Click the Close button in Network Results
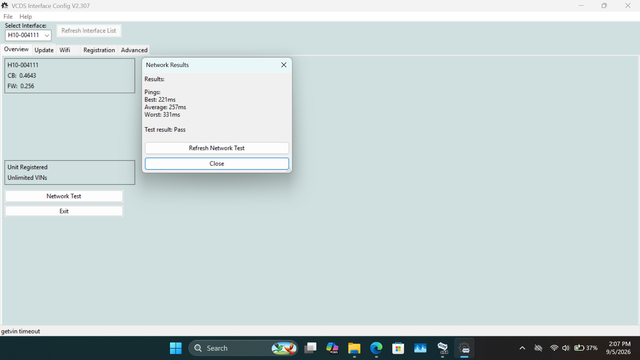The height and width of the screenshot is (360, 640). (217, 164)
